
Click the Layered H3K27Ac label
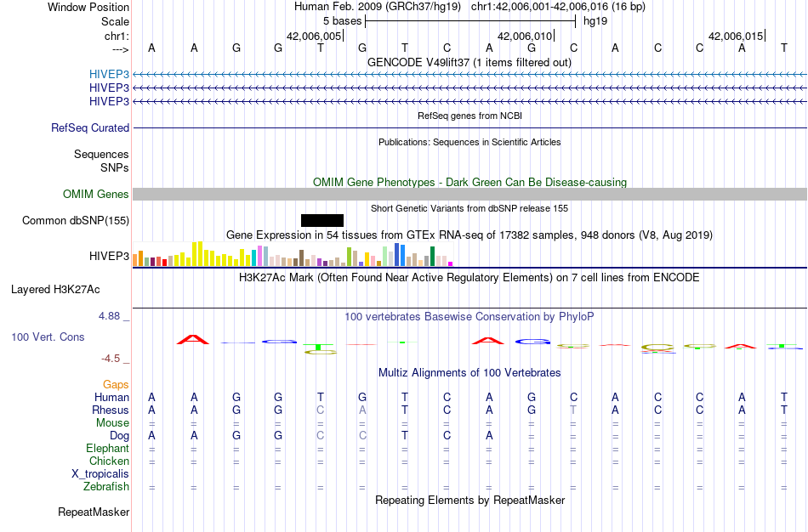[55, 290]
